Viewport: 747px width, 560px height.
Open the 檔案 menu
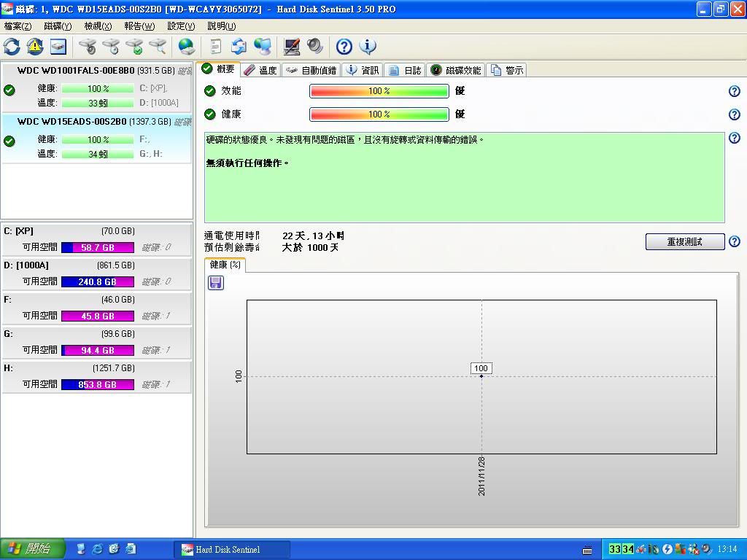pyautogui.click(x=18, y=26)
